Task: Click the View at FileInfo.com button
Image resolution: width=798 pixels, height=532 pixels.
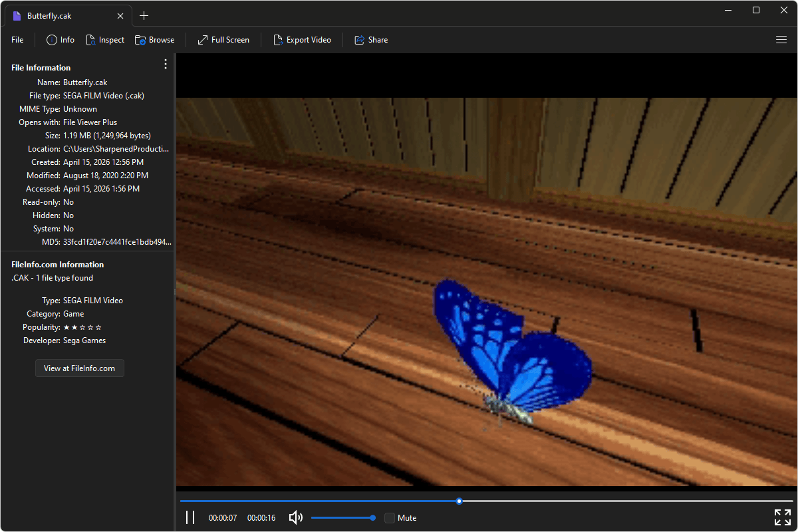Action: coord(79,368)
